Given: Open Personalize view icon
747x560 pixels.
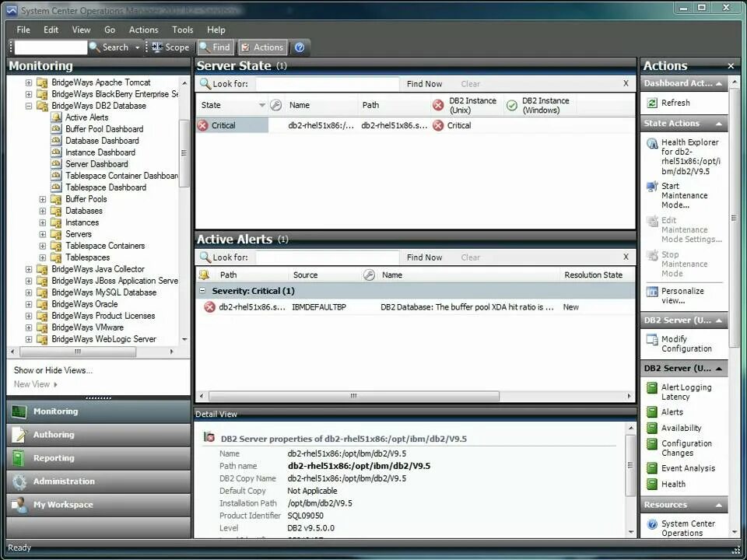Looking at the screenshot, I should pos(652,292).
